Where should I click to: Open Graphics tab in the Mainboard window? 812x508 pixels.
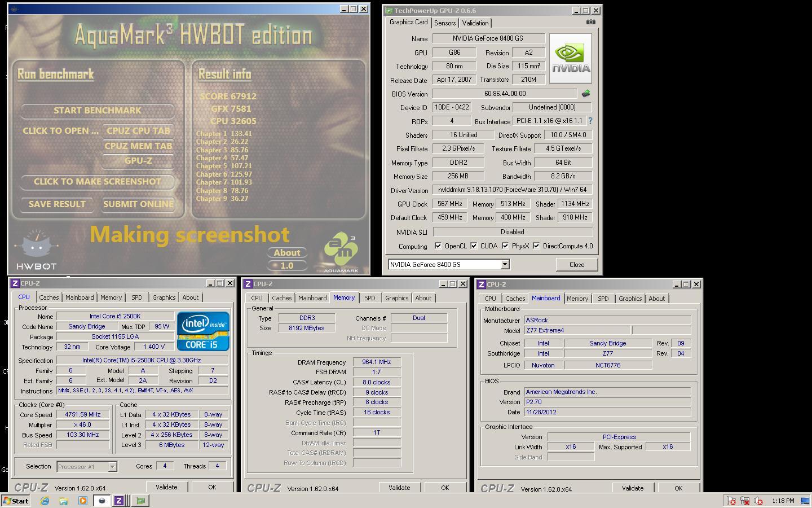coord(630,299)
